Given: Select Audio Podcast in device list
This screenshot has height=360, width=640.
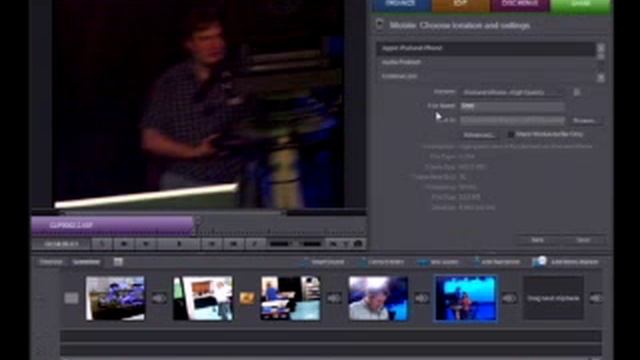Looking at the screenshot, I should point(486,62).
